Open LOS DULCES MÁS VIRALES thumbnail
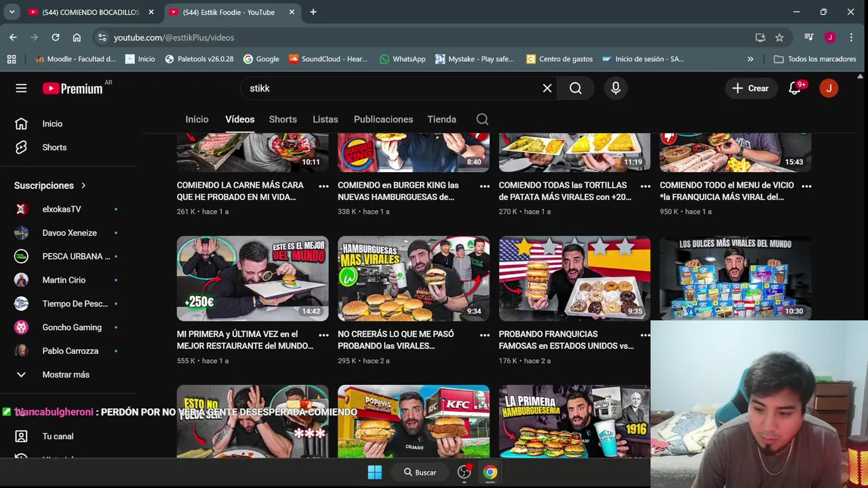Screen dimensions: 868x488 pyautogui.click(x=736, y=277)
